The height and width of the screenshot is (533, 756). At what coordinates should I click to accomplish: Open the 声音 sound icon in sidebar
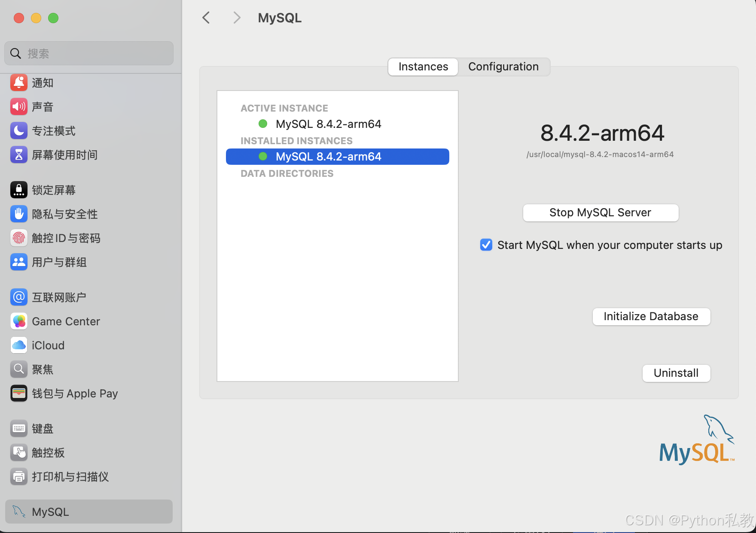19,107
